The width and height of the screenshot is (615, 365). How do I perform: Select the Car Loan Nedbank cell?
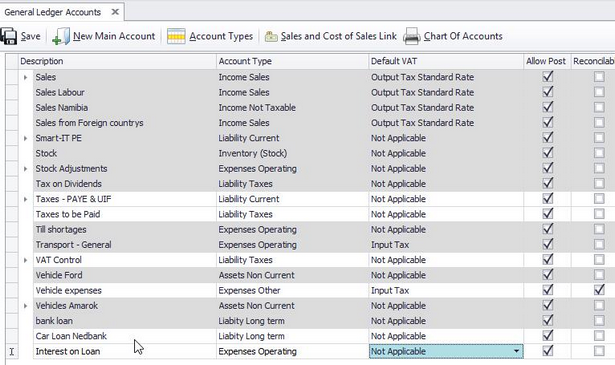point(125,336)
